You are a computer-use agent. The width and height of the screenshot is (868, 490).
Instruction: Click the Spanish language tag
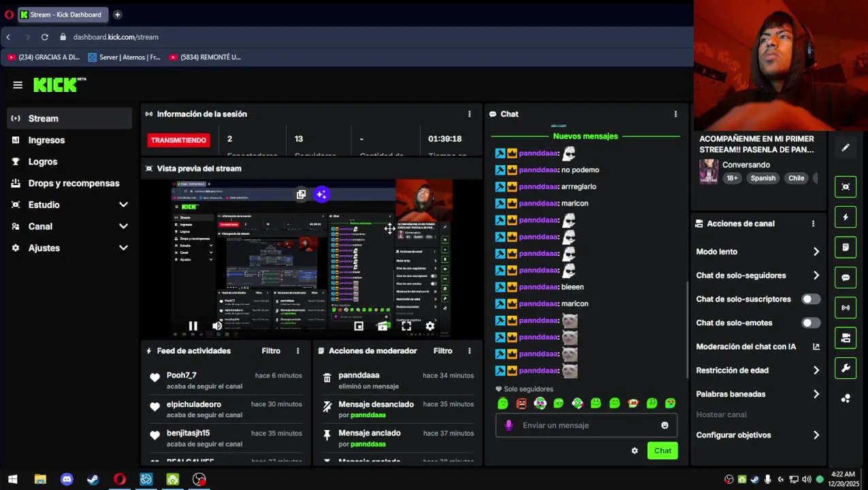coord(762,178)
